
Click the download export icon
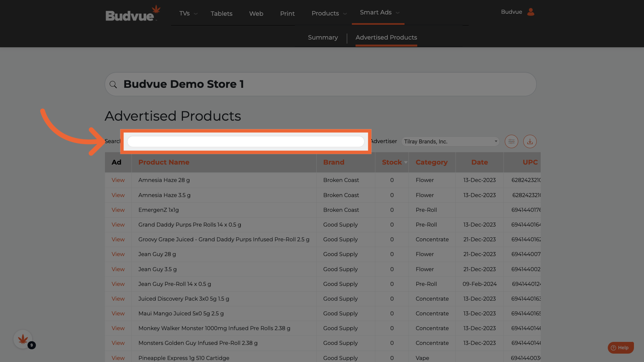pos(530,141)
